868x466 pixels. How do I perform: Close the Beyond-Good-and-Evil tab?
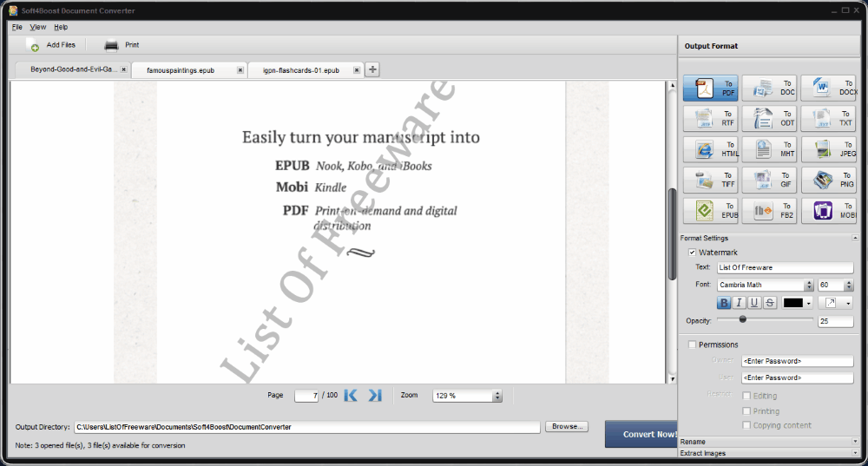click(124, 69)
